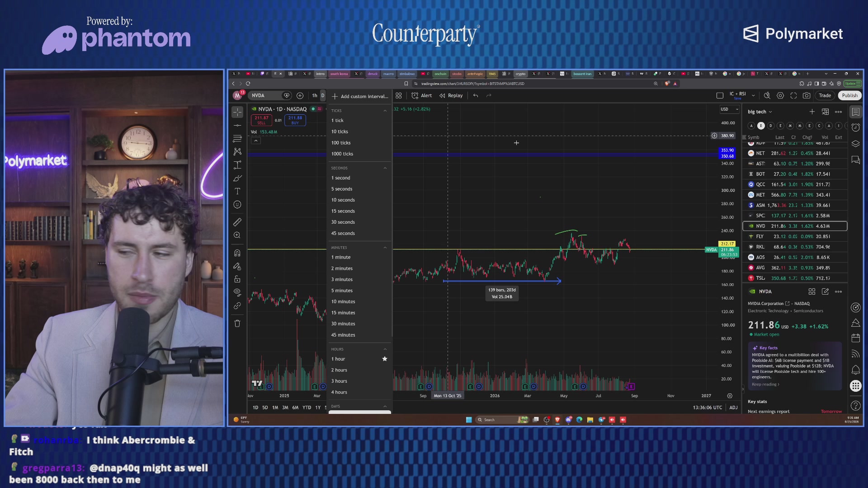This screenshot has height=488, width=868.
Task: Collapse the HOURS interval section
Action: [385, 349]
